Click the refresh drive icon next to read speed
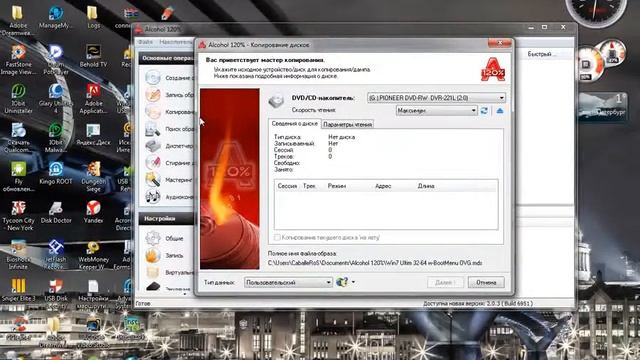 click(484, 111)
